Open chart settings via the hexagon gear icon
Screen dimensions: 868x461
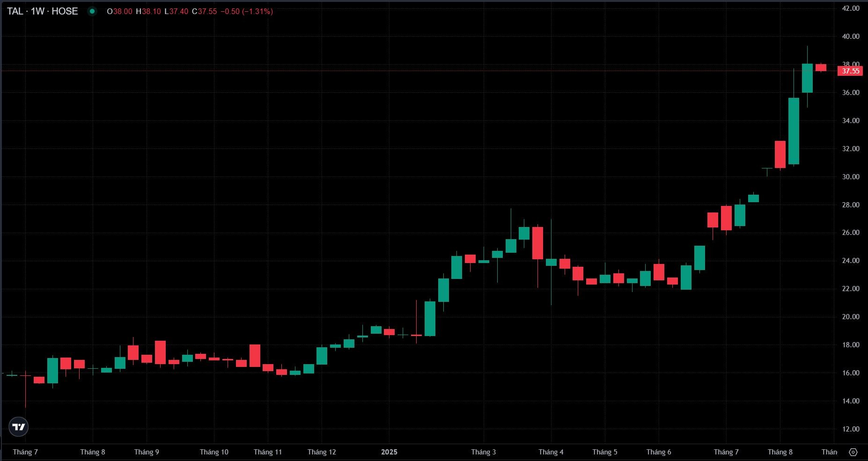click(853, 452)
